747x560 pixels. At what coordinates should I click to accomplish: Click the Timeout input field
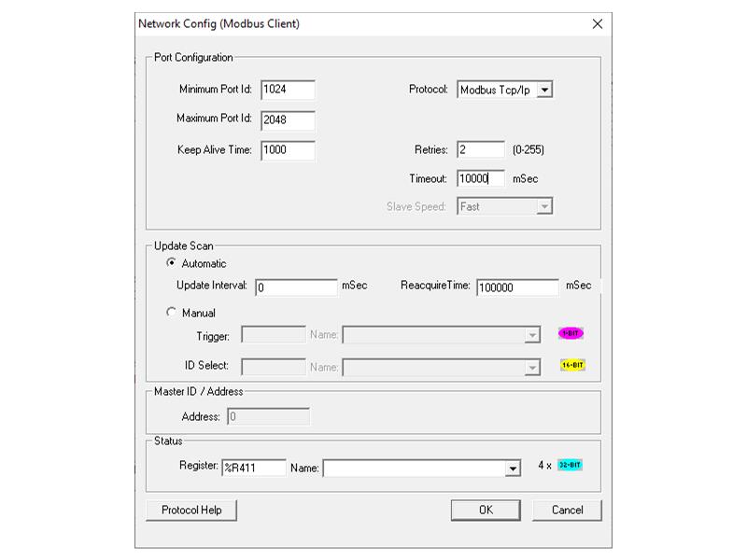[x=481, y=178]
